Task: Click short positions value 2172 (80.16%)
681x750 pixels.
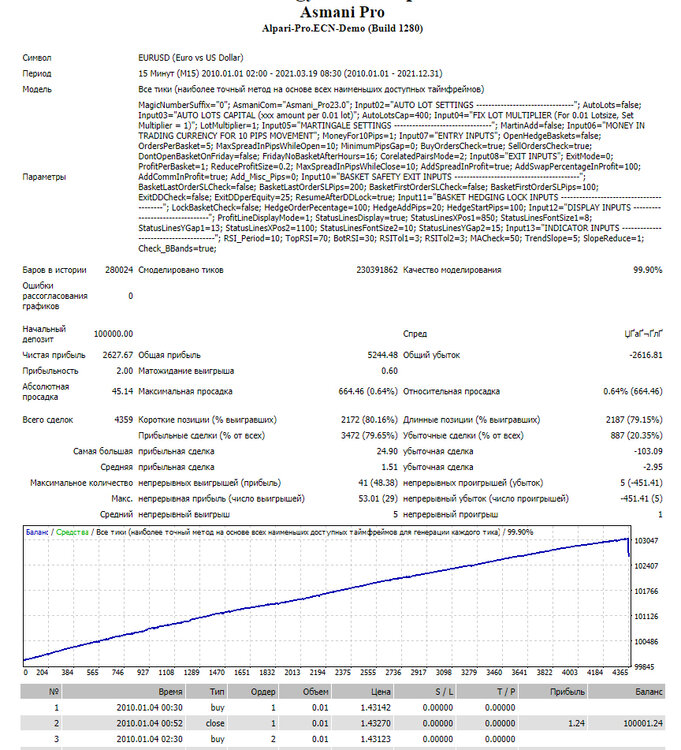Action: (369, 419)
